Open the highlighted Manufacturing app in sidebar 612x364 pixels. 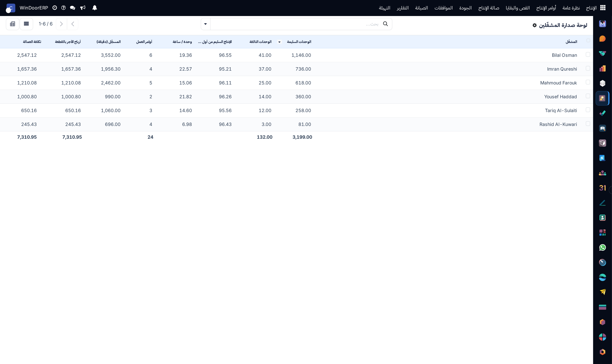[x=602, y=98]
